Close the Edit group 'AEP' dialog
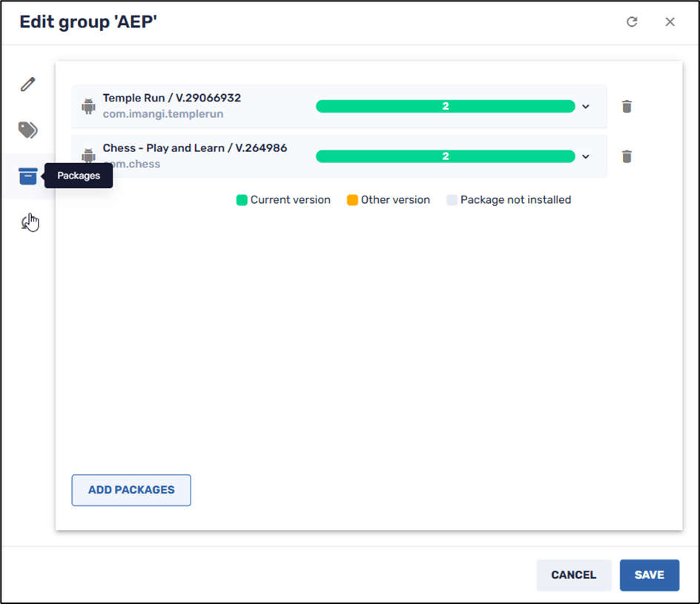The height and width of the screenshot is (604, 700). [x=670, y=22]
